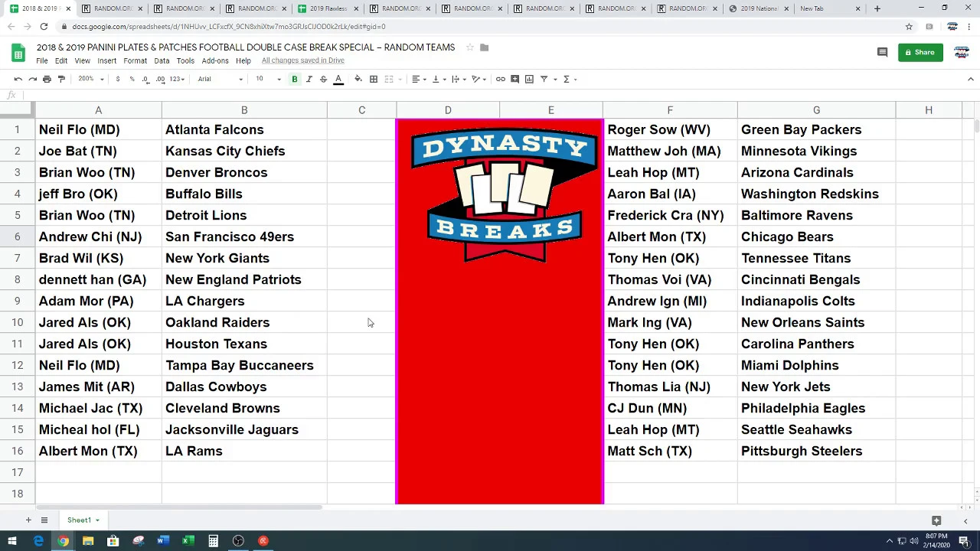Open Google Sheets home icon
The image size is (980, 551).
pos(18,53)
